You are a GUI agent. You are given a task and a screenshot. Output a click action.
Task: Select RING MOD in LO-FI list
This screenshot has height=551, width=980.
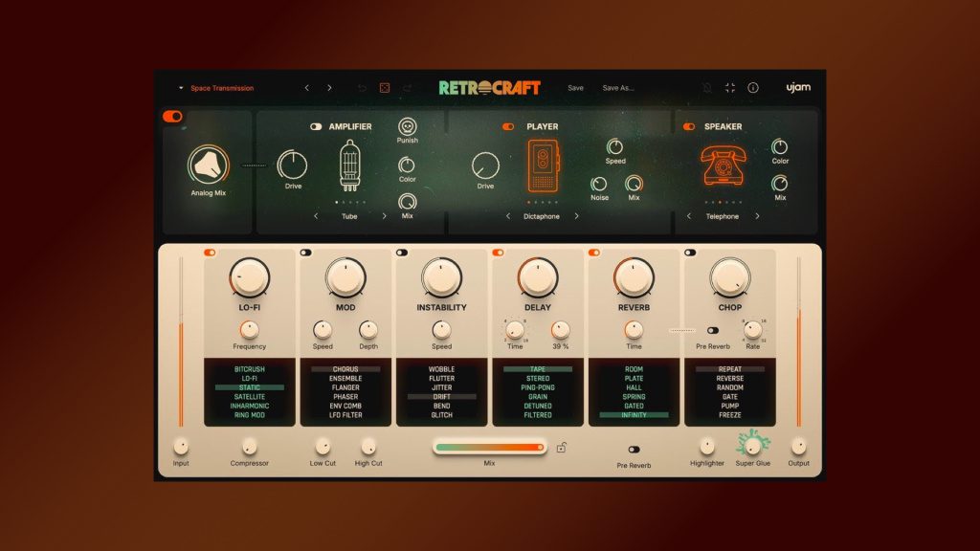pos(250,415)
